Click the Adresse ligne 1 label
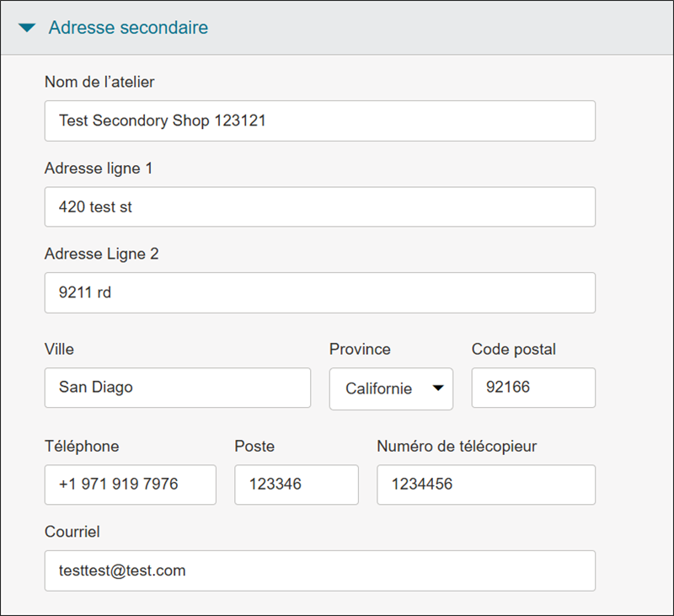The height and width of the screenshot is (616, 674). pyautogui.click(x=99, y=168)
